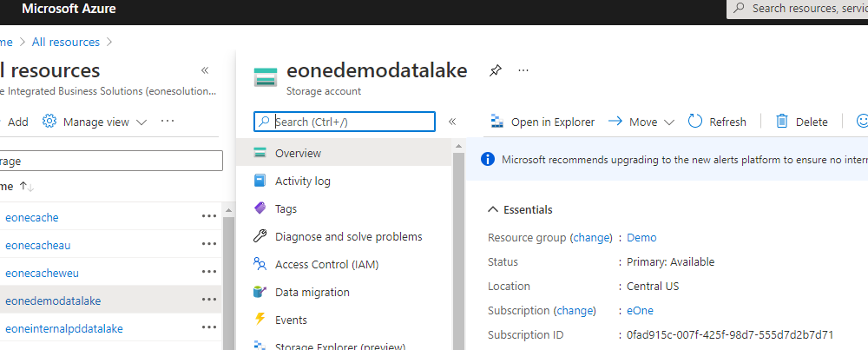The width and height of the screenshot is (868, 350).
Task: Change the subscription link
Action: 575,311
